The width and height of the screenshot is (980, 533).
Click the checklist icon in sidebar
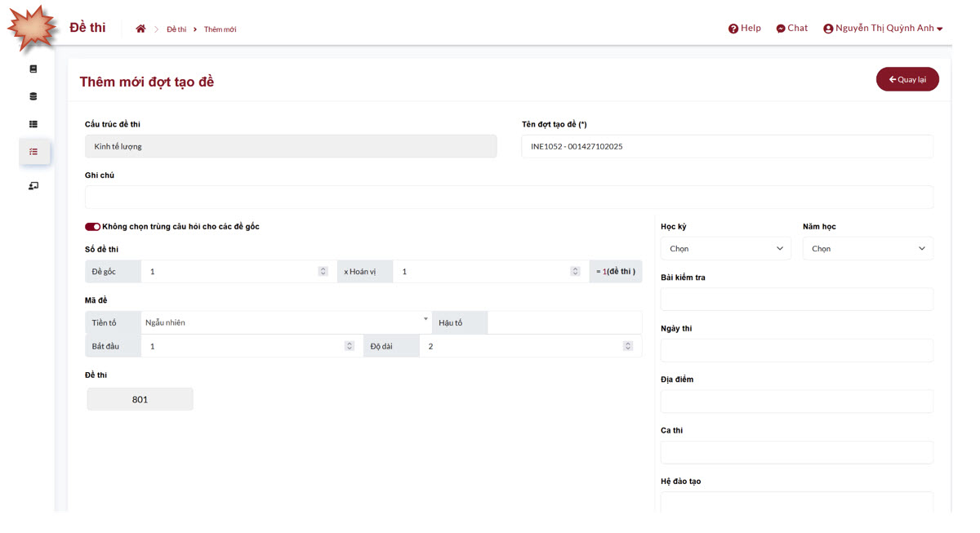tap(33, 152)
